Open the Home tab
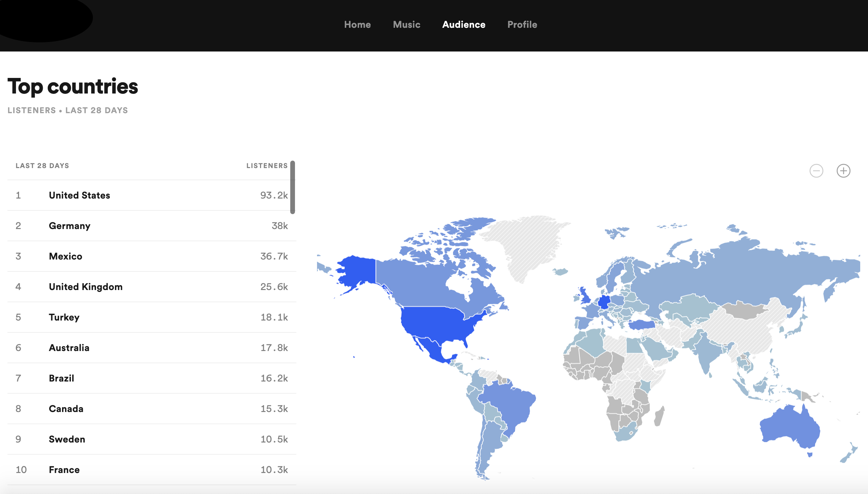Viewport: 868px width, 494px height. coord(357,24)
